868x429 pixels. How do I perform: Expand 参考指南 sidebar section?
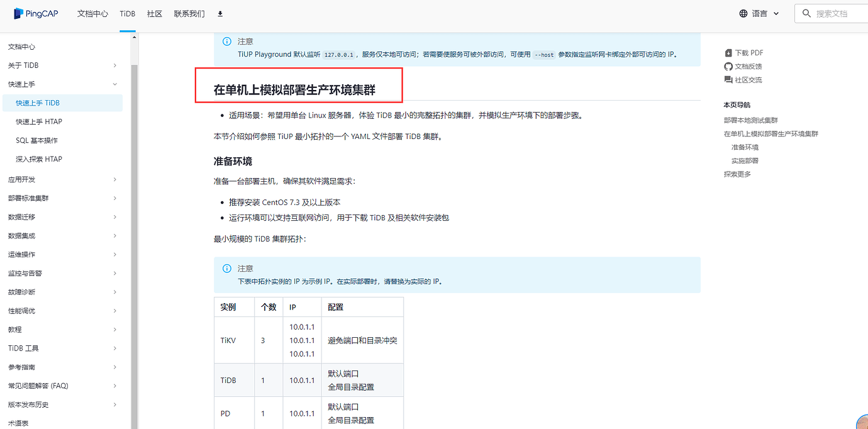point(114,367)
